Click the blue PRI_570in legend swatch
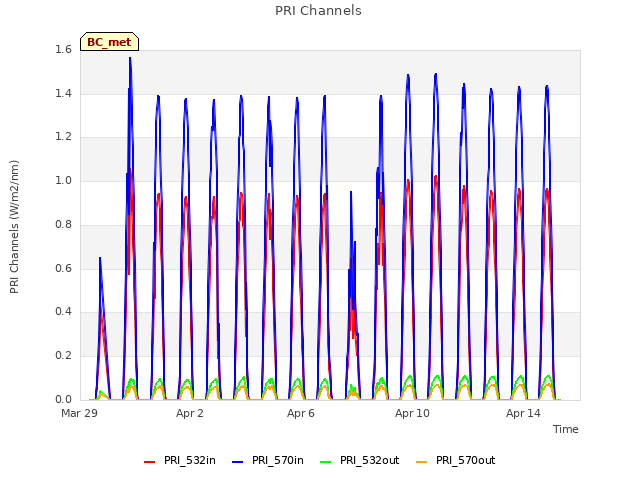Image resolution: width=640 pixels, height=480 pixels. coord(238,462)
